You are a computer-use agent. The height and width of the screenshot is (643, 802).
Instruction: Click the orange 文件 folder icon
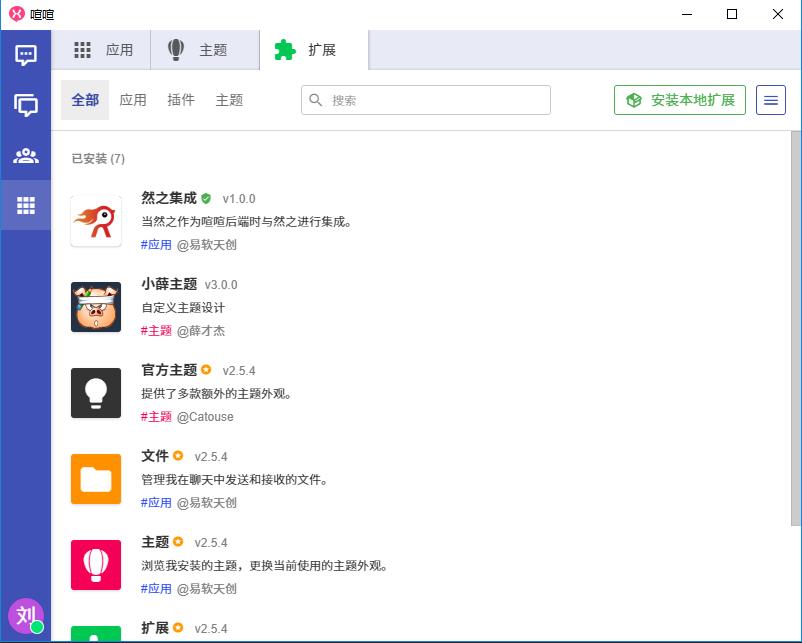coord(96,479)
